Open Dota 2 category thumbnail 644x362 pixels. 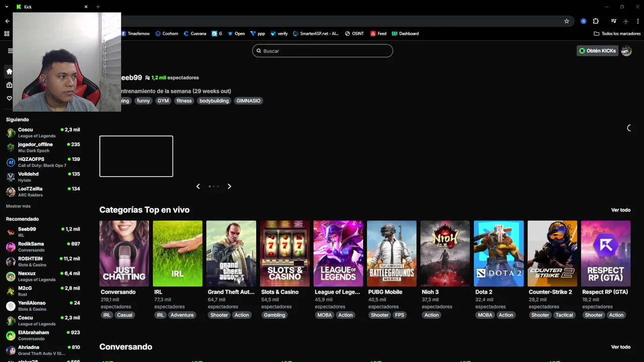tap(499, 253)
